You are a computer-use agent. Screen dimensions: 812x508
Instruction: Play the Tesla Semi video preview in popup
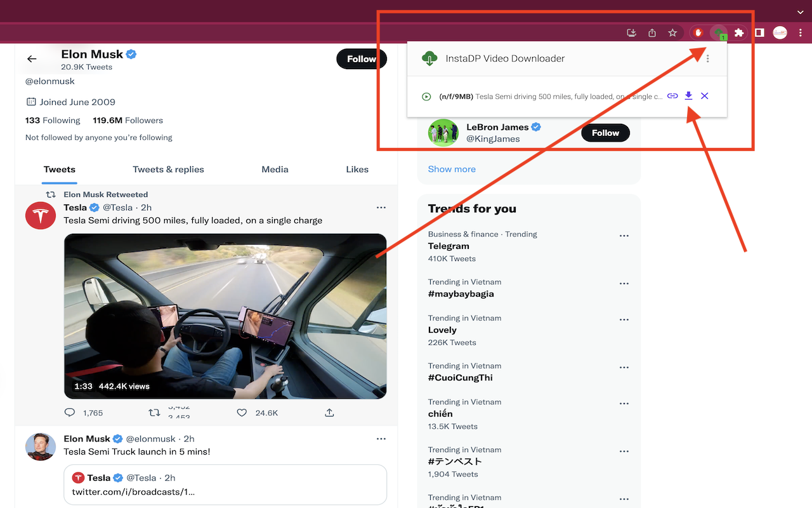pos(426,97)
